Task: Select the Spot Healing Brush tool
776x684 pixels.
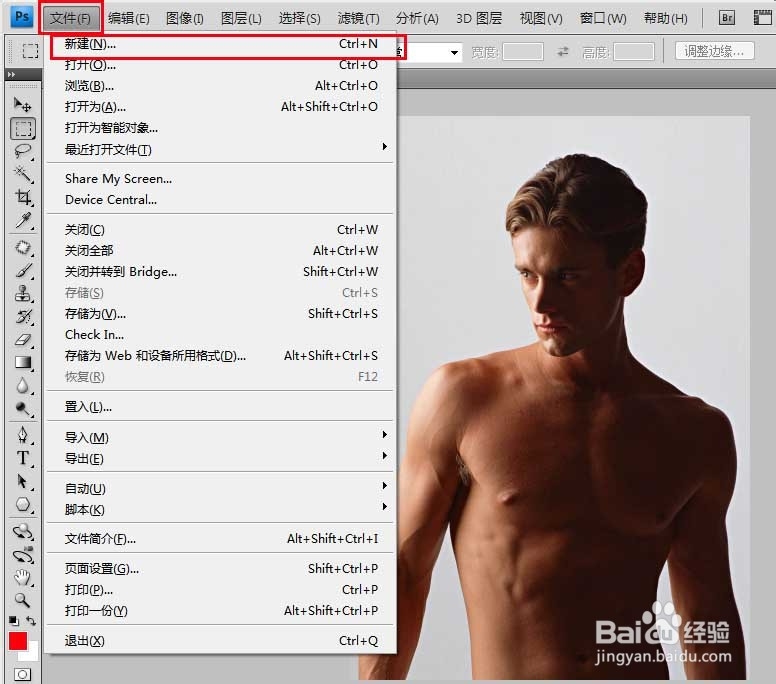Action: coord(23,247)
